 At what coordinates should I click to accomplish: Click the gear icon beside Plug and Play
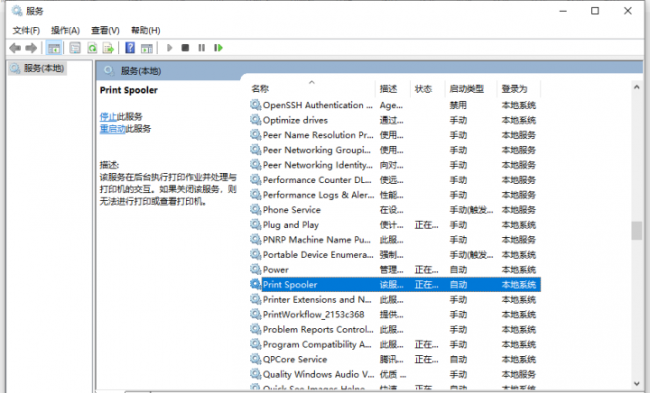(x=255, y=224)
